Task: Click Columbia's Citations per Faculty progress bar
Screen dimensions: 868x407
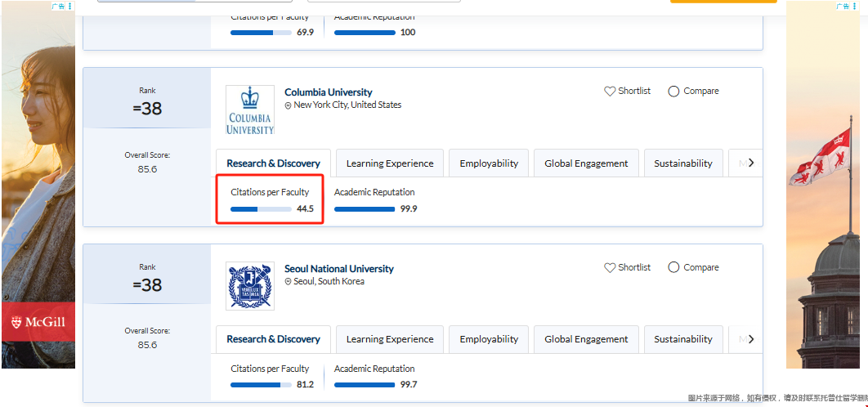Action: (261, 209)
